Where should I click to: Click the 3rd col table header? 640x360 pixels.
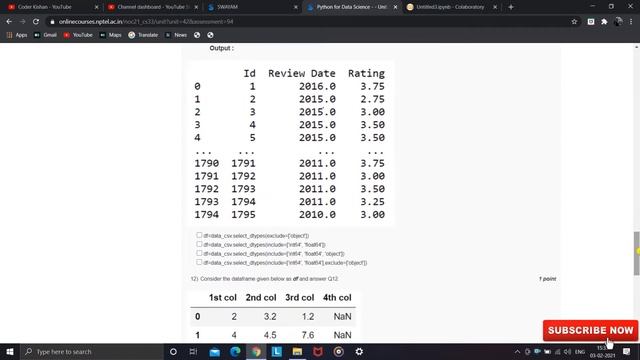[300, 298]
